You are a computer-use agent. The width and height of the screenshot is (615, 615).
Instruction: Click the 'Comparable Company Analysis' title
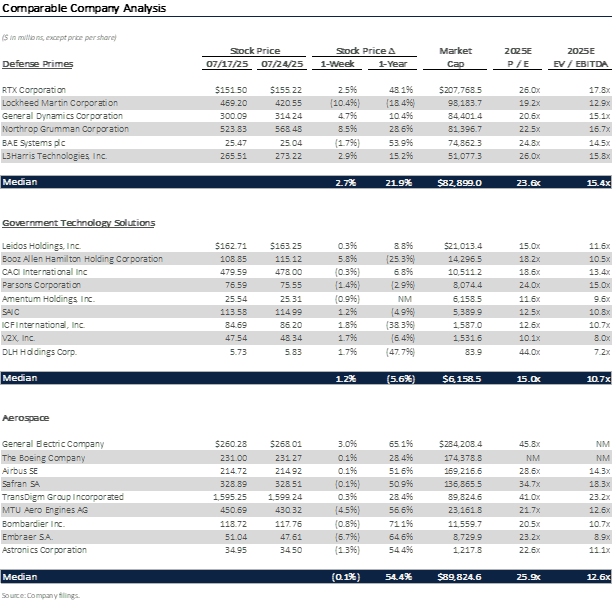84,8
